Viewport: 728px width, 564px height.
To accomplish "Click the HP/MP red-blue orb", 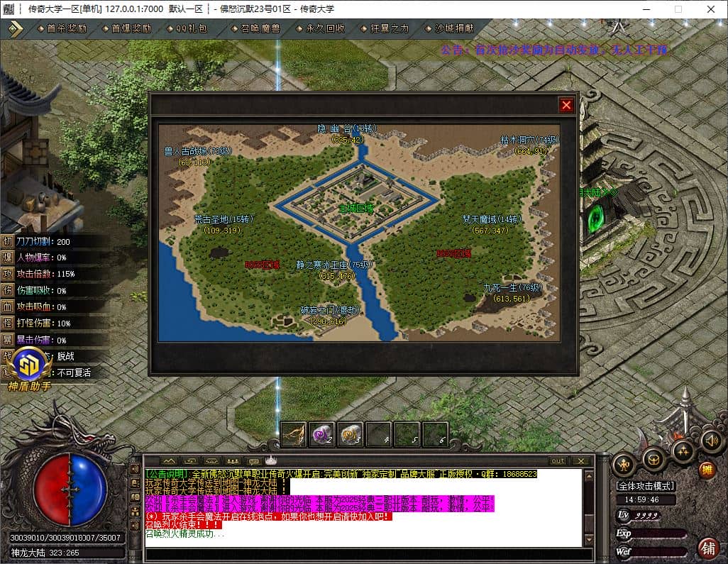I will 70,490.
